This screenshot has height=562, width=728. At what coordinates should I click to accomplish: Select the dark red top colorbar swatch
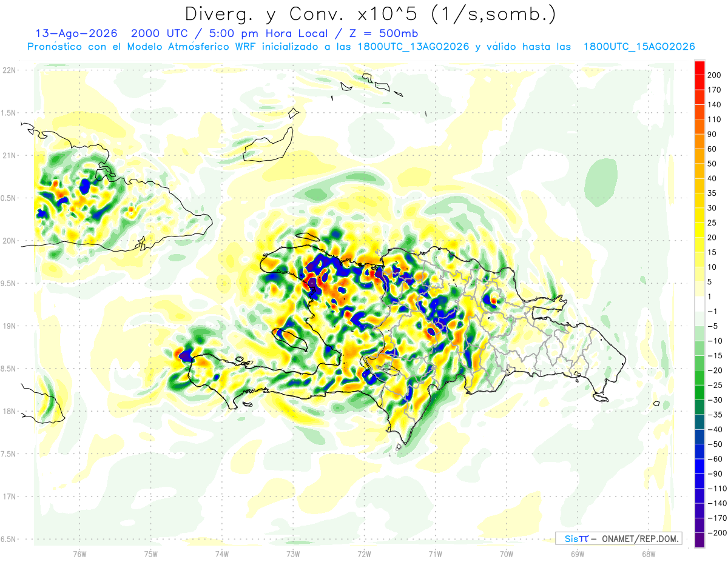click(x=699, y=68)
